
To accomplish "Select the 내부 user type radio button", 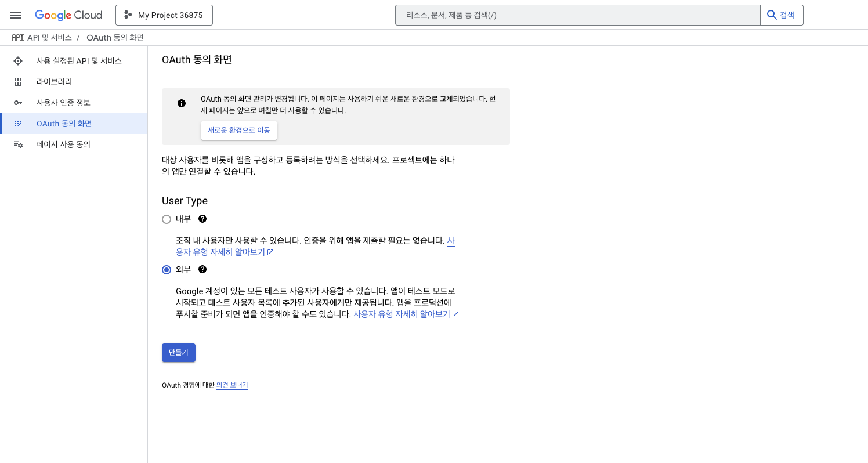I will pos(167,219).
